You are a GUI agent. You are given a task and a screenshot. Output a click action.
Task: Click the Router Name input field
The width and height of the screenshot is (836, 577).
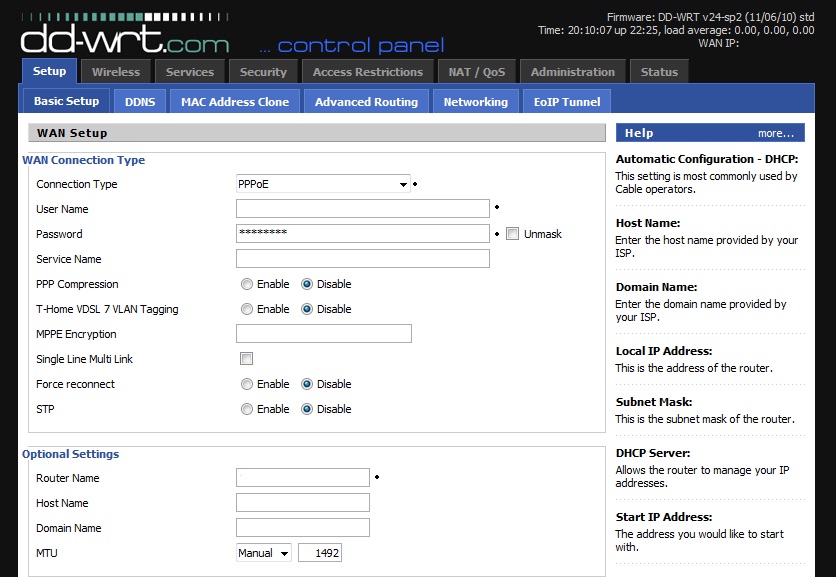[303, 478]
